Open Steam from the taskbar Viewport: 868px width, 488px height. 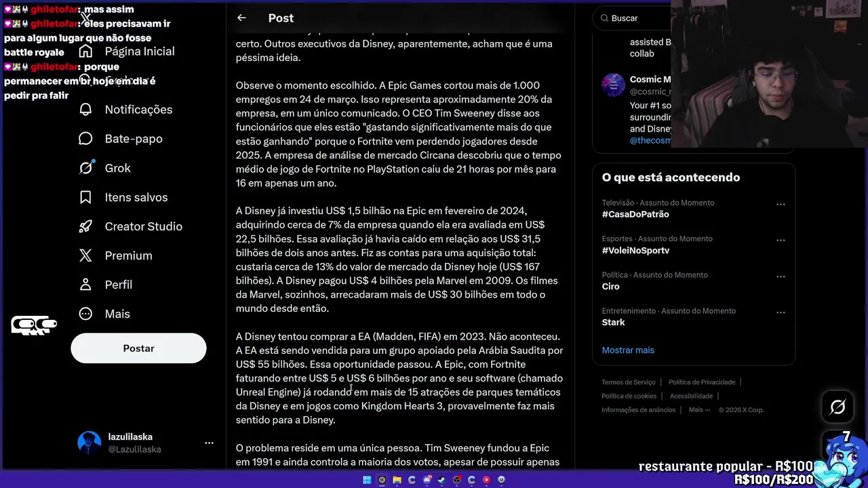[x=441, y=480]
